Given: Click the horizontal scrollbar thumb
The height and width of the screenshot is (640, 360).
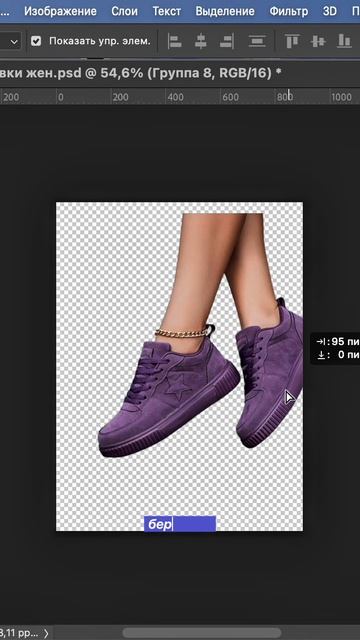Looking at the screenshot, I should pyautogui.click(x=202, y=633).
